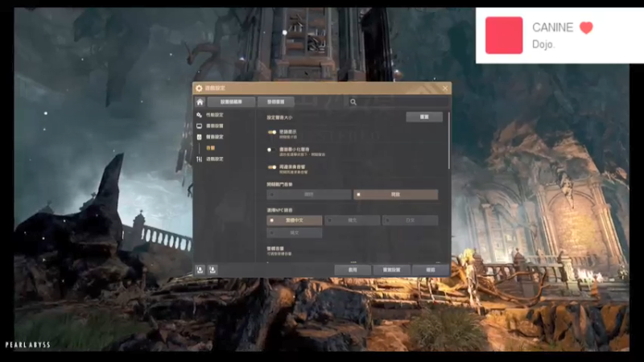Close the settings dialog with the X
The image size is (644, 362).
[x=445, y=88]
